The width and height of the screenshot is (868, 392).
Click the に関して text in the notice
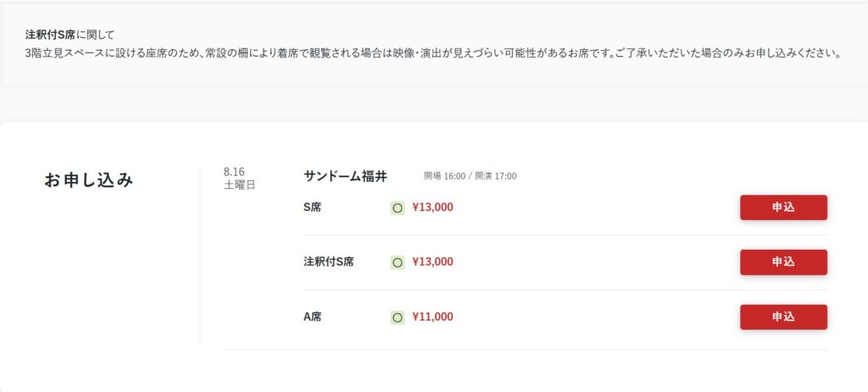point(95,35)
